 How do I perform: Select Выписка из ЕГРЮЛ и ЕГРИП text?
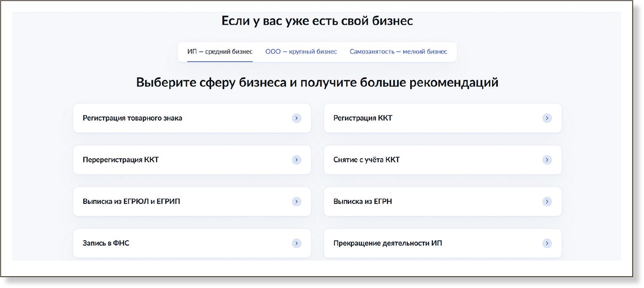[x=135, y=202]
